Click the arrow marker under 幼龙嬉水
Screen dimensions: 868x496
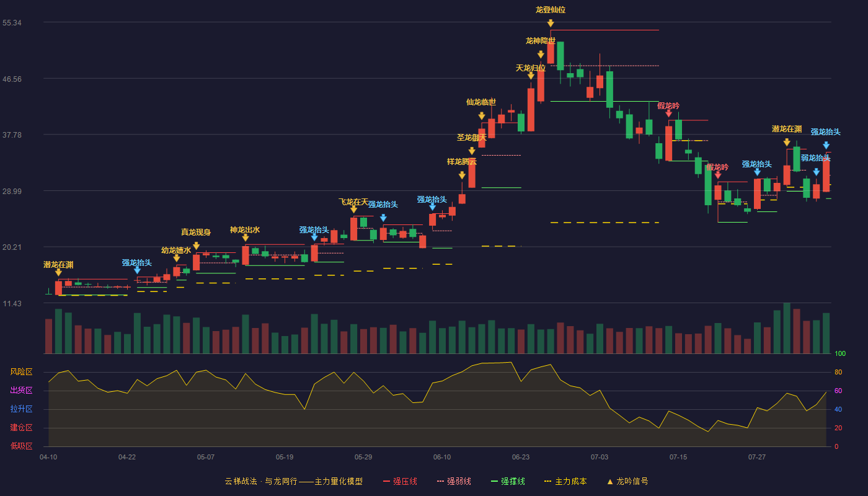pyautogui.click(x=177, y=259)
